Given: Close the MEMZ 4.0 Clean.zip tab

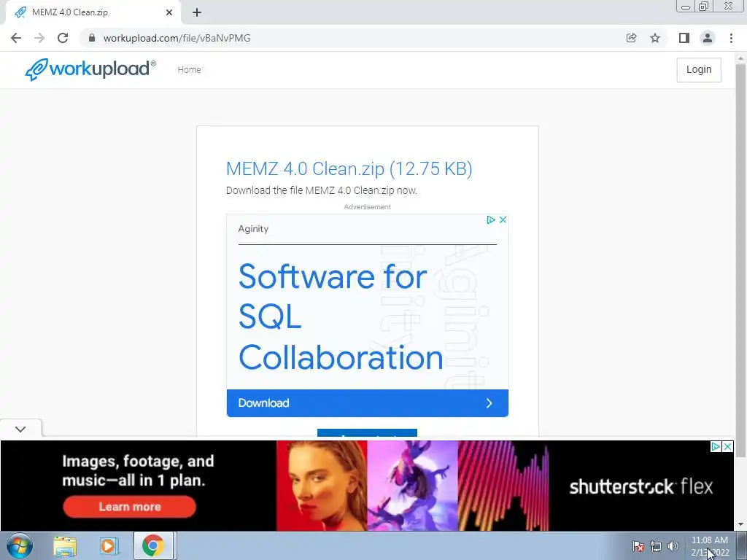Looking at the screenshot, I should [x=169, y=12].
